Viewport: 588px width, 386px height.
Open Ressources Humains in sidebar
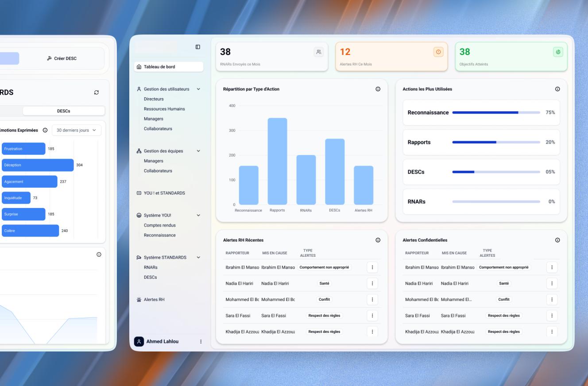164,109
